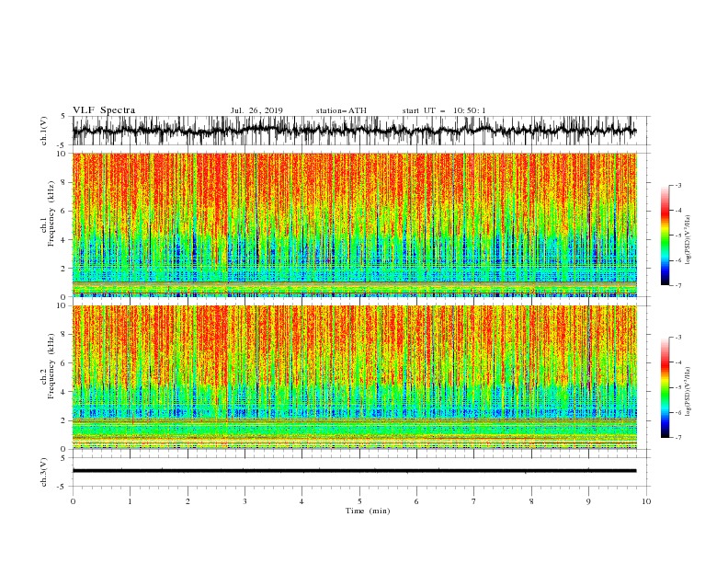Click time axis tick label "9"
Image resolution: width=728 pixels, height=563 pixels.
click(x=588, y=501)
